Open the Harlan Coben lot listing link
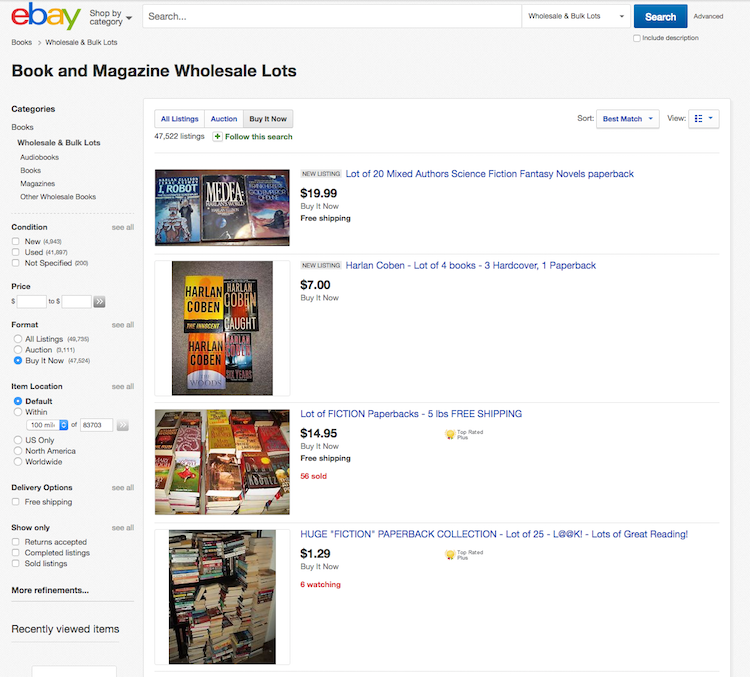 [471, 266]
